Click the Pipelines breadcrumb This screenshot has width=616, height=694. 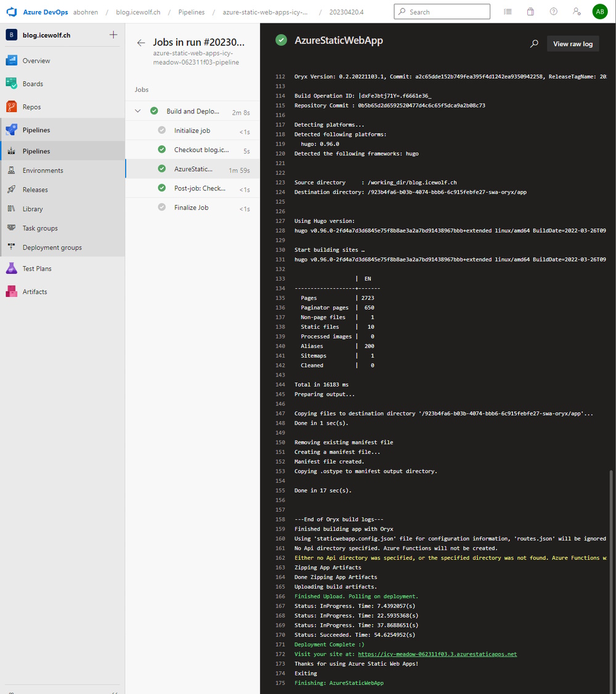pos(192,12)
